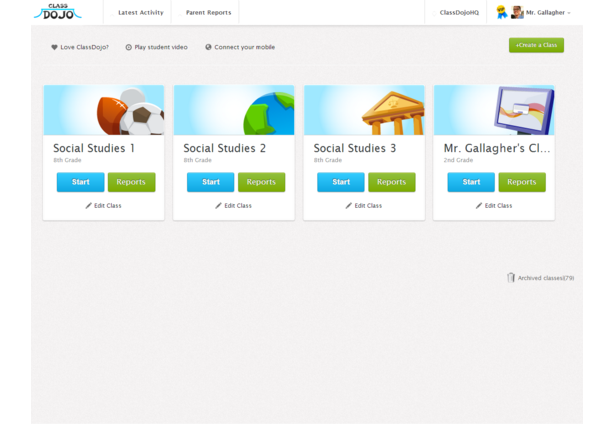Open Reports for Social Studies 2
This screenshot has height=424, width=615.
click(x=262, y=182)
